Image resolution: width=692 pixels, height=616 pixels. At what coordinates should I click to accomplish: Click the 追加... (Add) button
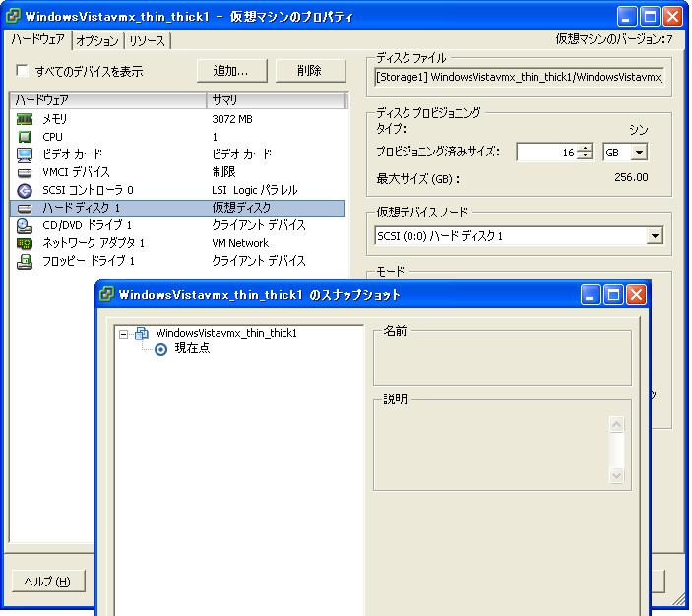click(x=231, y=71)
